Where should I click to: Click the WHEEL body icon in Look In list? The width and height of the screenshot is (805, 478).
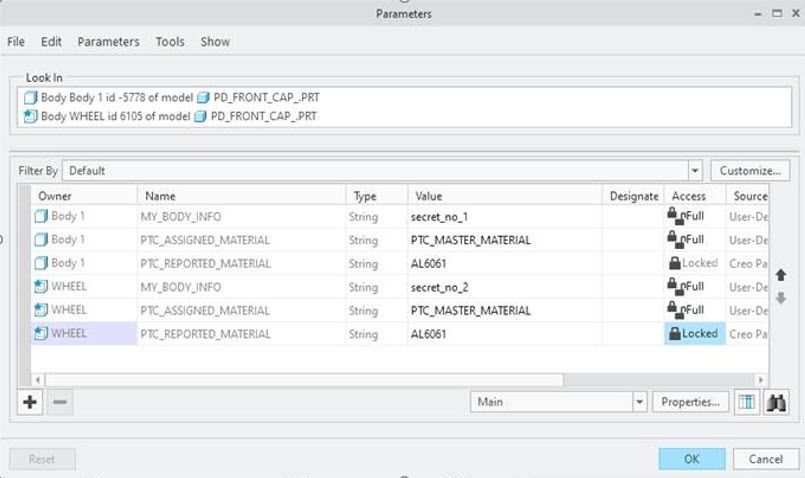(31, 117)
